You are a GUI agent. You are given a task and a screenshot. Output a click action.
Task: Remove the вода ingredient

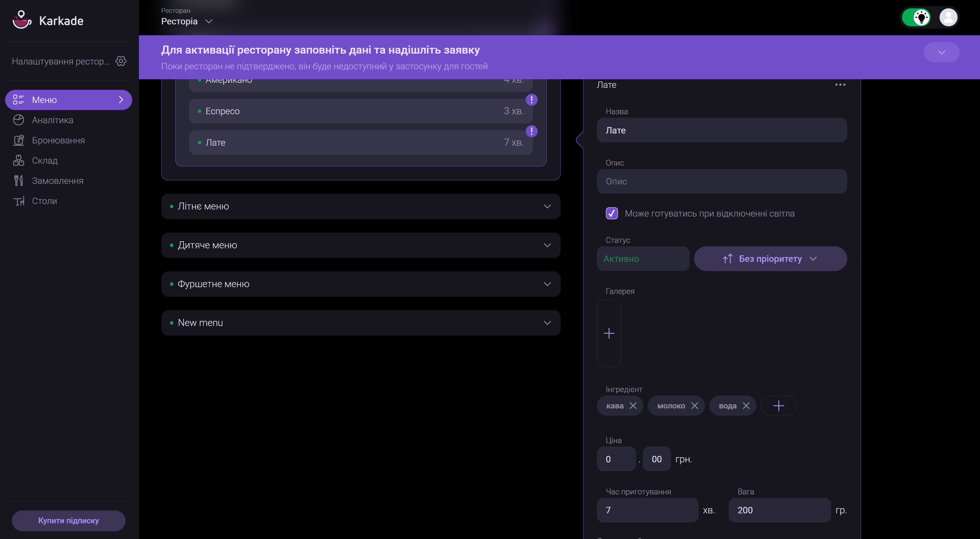click(x=746, y=406)
